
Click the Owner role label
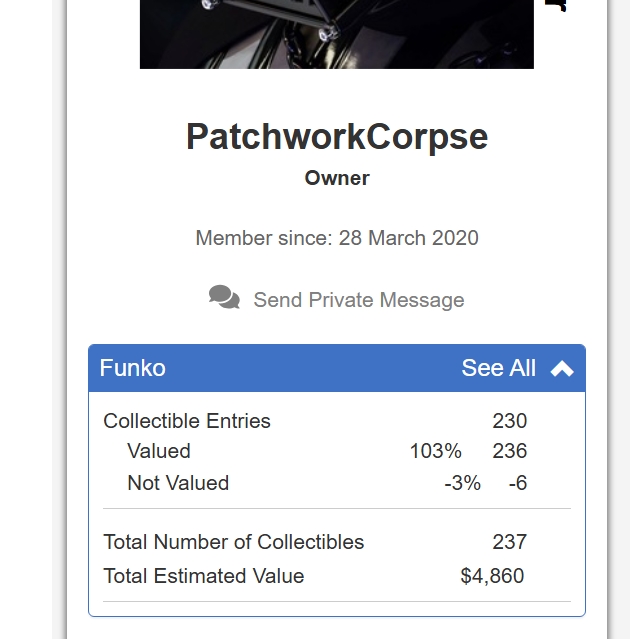pyautogui.click(x=337, y=178)
